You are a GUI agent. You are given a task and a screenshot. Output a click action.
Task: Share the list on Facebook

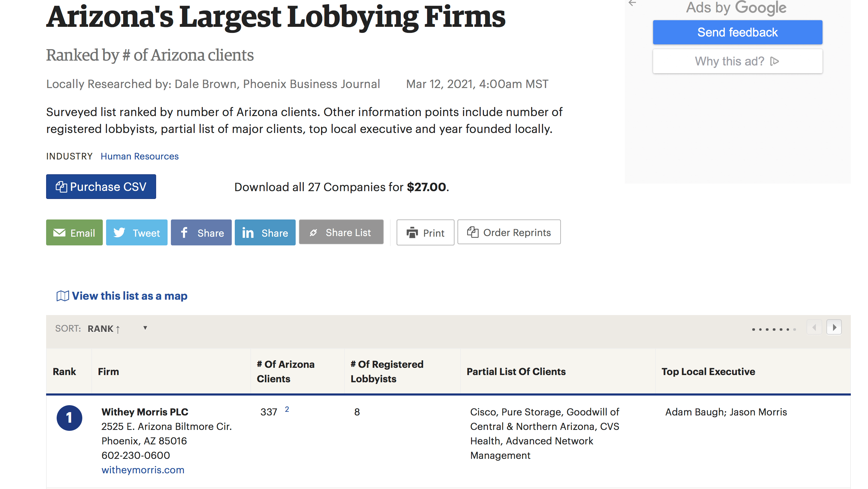coord(201,232)
